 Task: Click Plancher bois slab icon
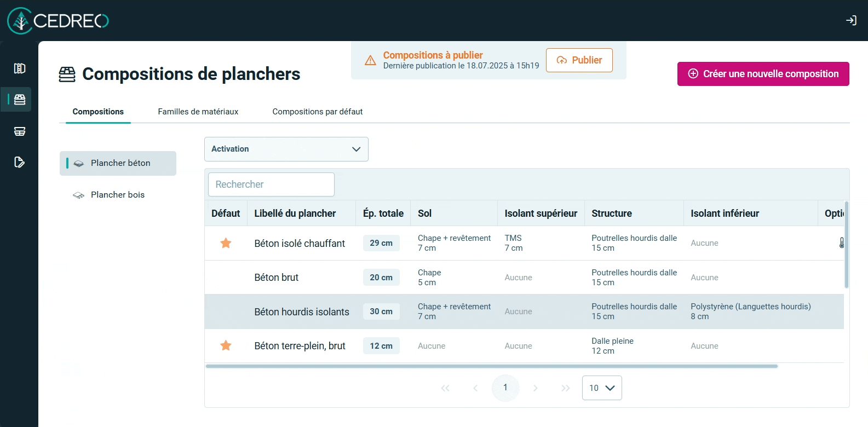[79, 195]
